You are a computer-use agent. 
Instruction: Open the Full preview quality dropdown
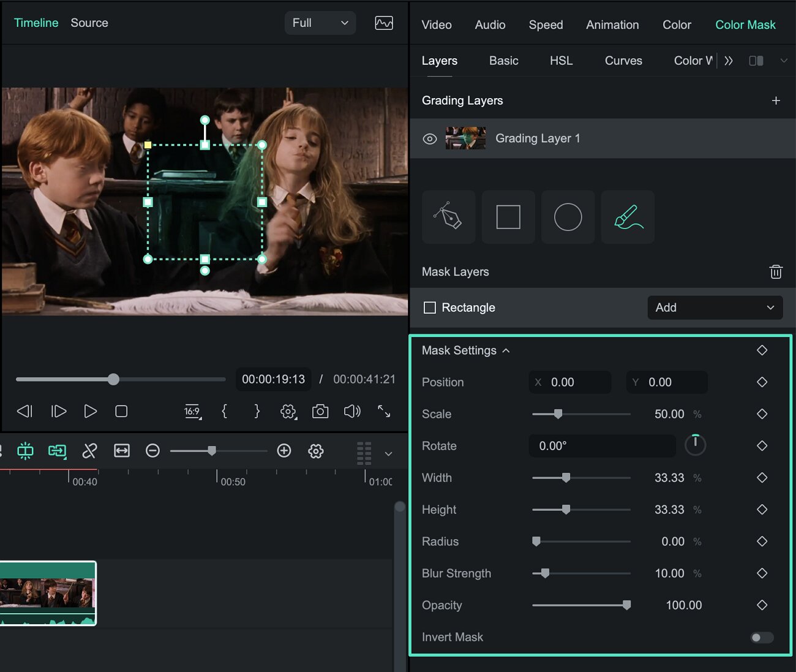[320, 23]
